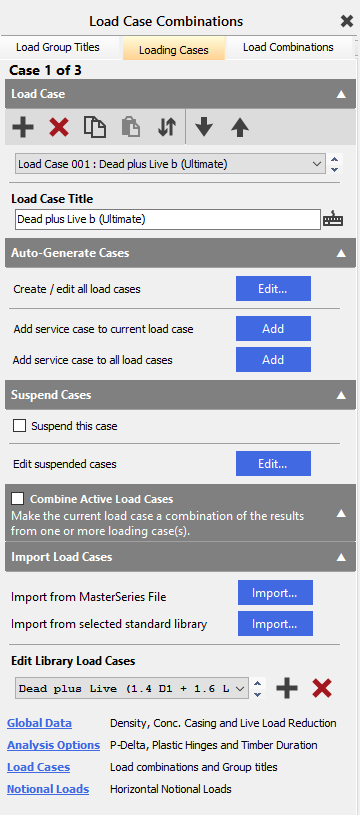The height and width of the screenshot is (815, 360).
Task: Click the Load Case Title text field
Action: pyautogui.click(x=168, y=219)
